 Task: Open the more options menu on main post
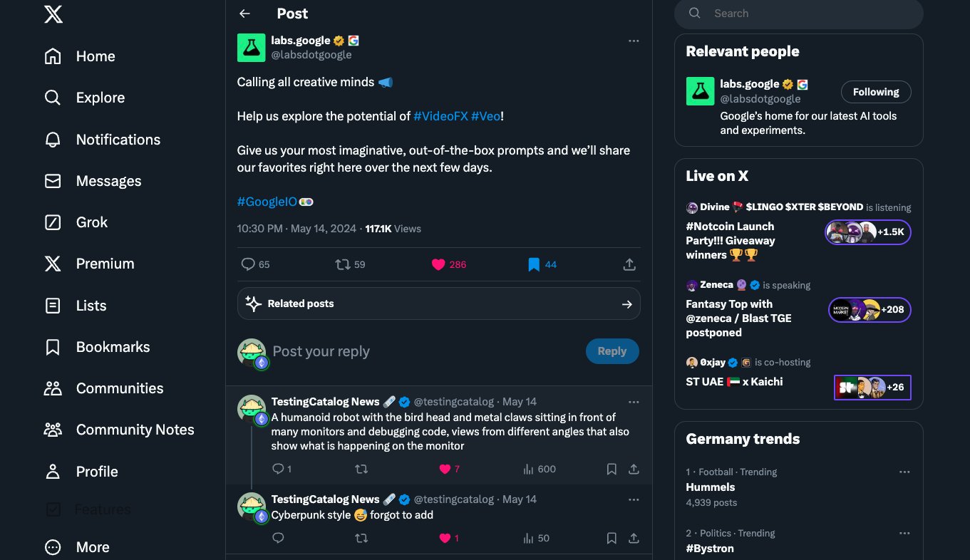point(634,41)
